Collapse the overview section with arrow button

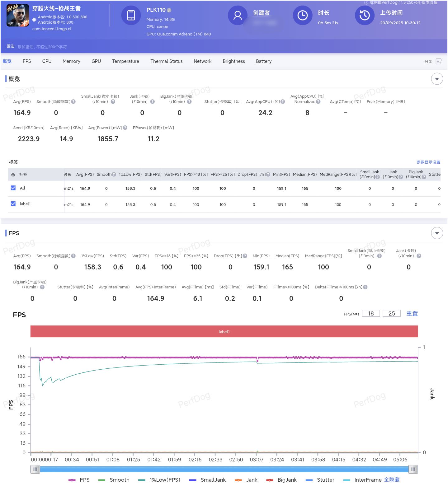tap(437, 79)
